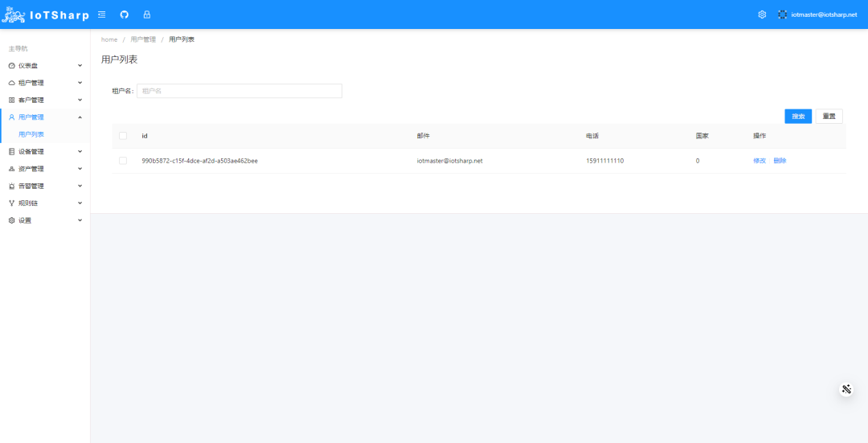The image size is (868, 443).
Task: Click the 用户管理 person icon
Action: (11, 117)
